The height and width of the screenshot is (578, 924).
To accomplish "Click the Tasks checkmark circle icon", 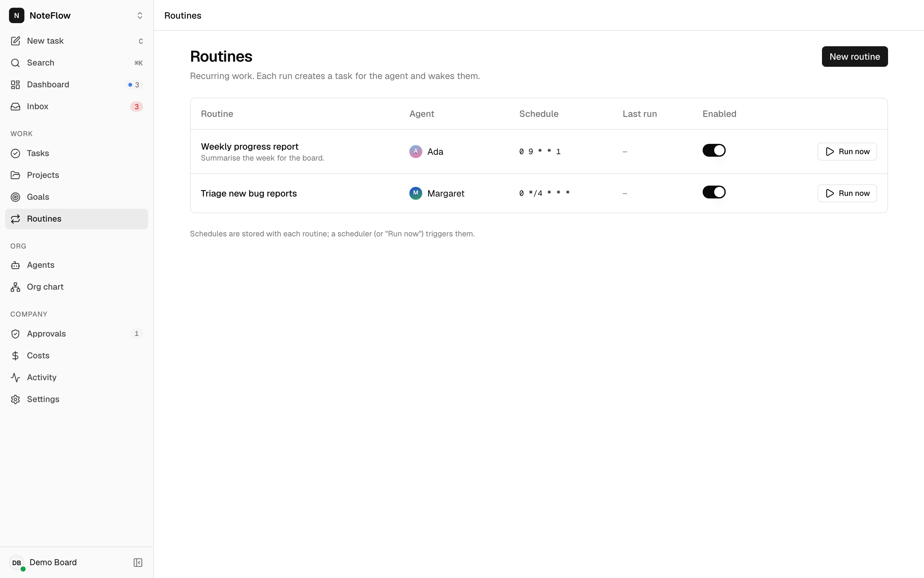I will [x=15, y=153].
